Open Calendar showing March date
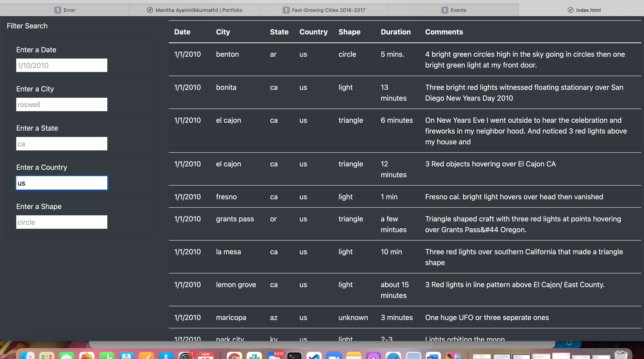 (205, 356)
